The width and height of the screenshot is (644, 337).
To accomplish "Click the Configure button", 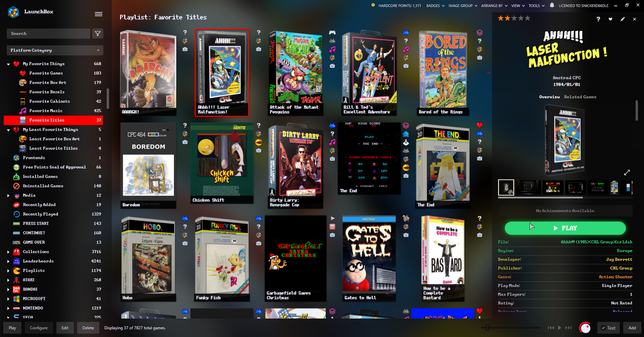I will [39, 328].
